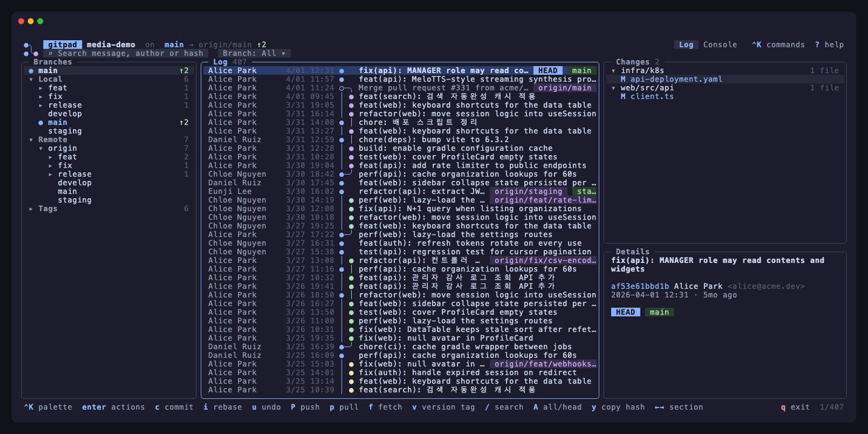Collapse the Local branches group
The width and height of the screenshot is (868, 434).
[x=31, y=79]
